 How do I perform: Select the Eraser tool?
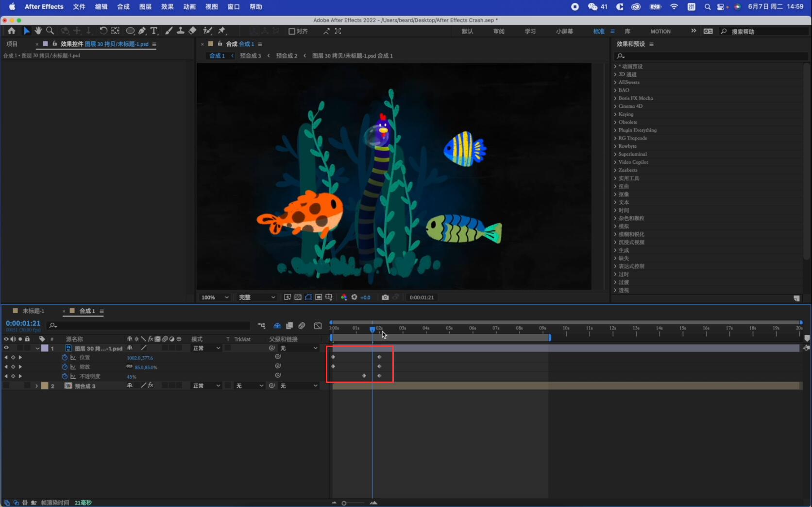point(192,31)
